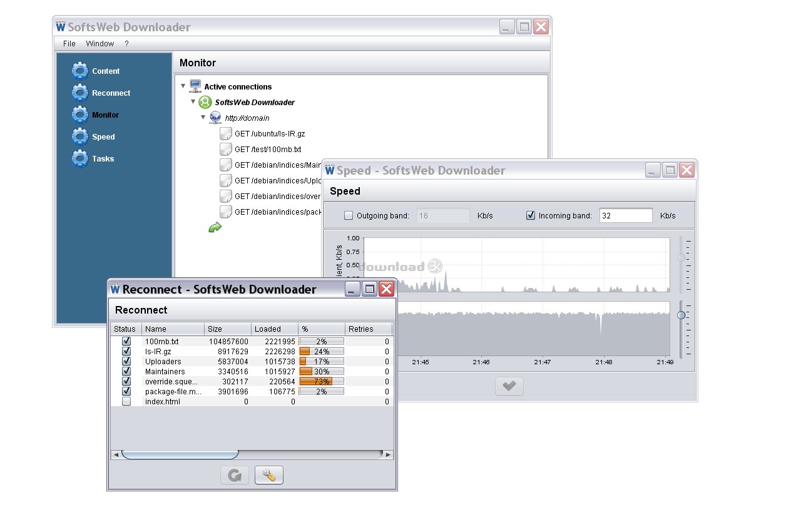The width and height of the screenshot is (801, 532).
Task: Click the upper graph vertical slider handle
Action: click(681, 257)
